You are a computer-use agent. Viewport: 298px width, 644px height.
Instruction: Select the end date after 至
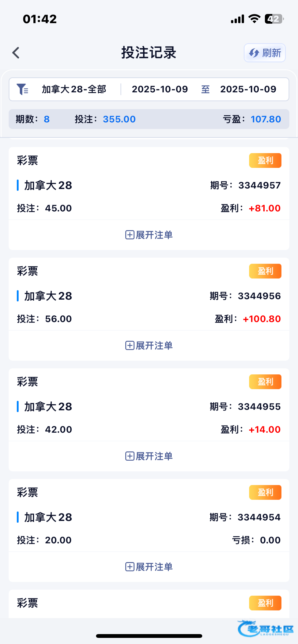(248, 89)
